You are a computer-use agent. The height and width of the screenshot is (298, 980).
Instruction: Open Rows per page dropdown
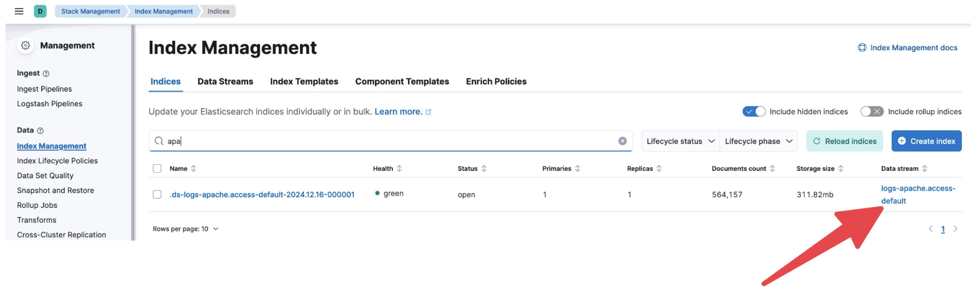pos(185,229)
